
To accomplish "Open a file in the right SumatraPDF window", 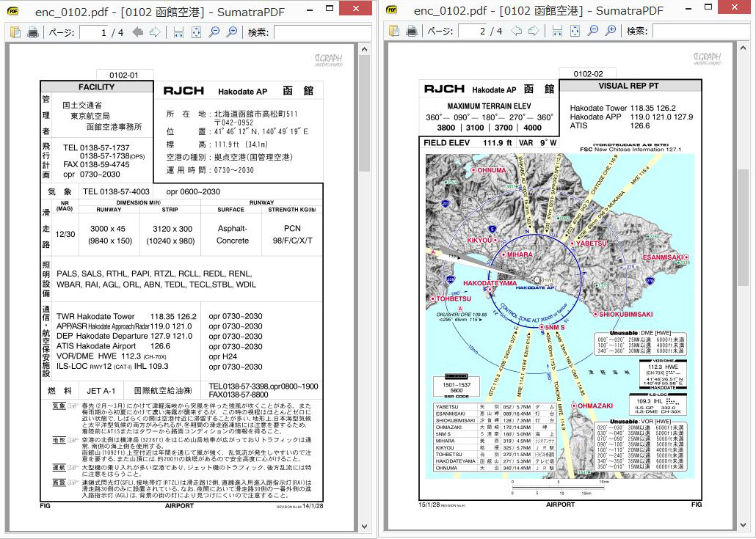I will 394,31.
